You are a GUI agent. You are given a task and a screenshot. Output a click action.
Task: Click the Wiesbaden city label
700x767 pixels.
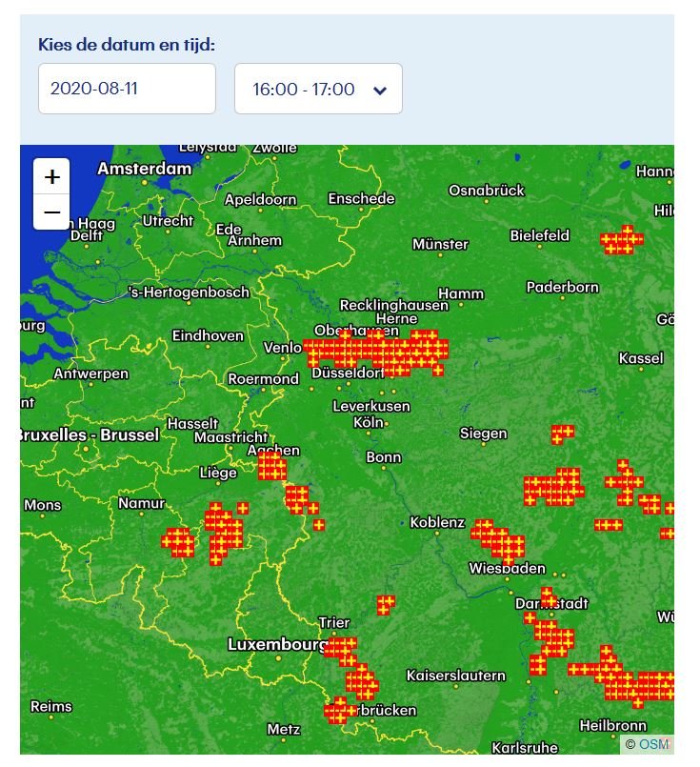[508, 569]
